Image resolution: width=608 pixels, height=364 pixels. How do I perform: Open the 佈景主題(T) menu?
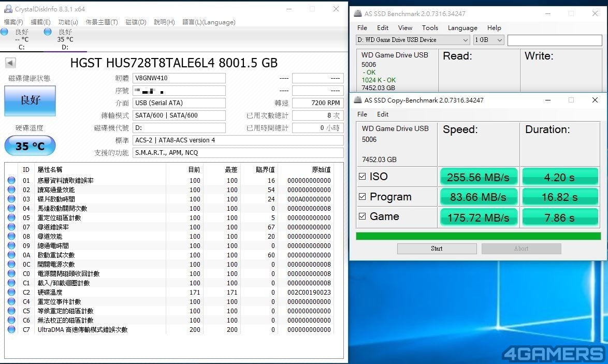[x=102, y=22]
